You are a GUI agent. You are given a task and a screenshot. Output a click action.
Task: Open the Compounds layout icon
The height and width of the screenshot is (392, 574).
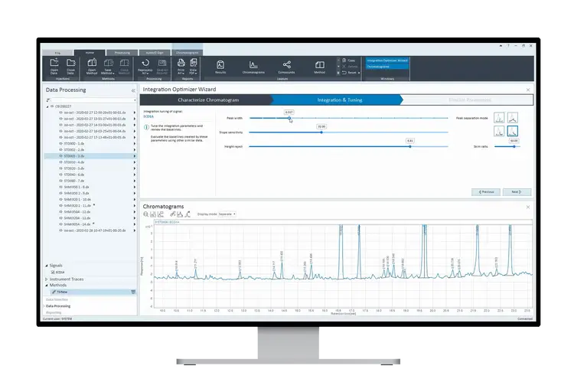point(287,67)
